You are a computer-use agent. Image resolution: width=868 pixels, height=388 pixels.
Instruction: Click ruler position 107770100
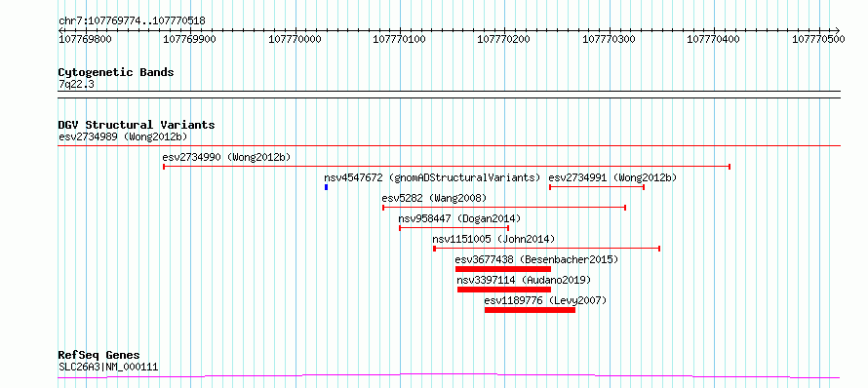click(x=400, y=39)
